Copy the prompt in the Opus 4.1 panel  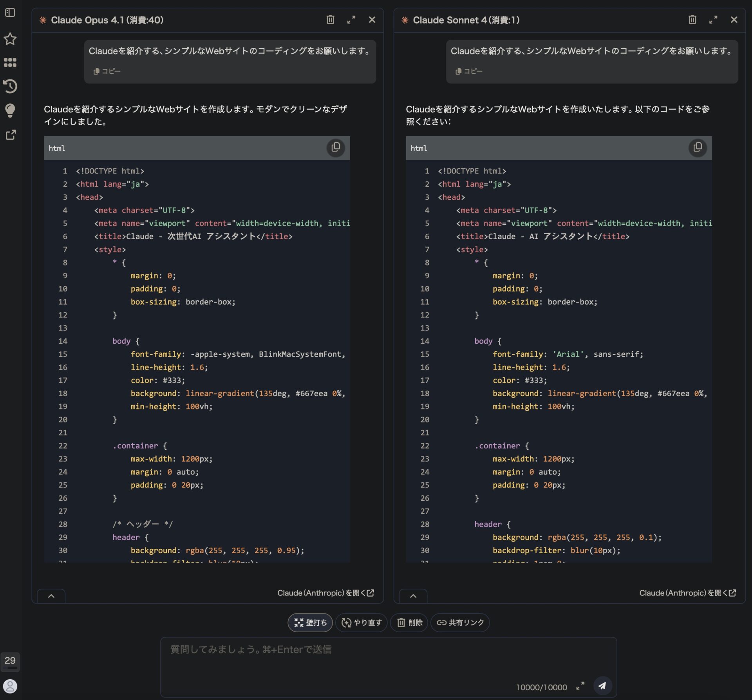point(107,71)
